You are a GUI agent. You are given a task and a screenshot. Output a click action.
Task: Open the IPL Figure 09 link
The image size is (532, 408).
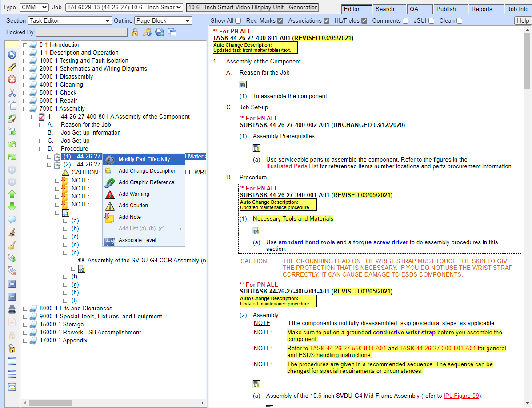pos(461,396)
